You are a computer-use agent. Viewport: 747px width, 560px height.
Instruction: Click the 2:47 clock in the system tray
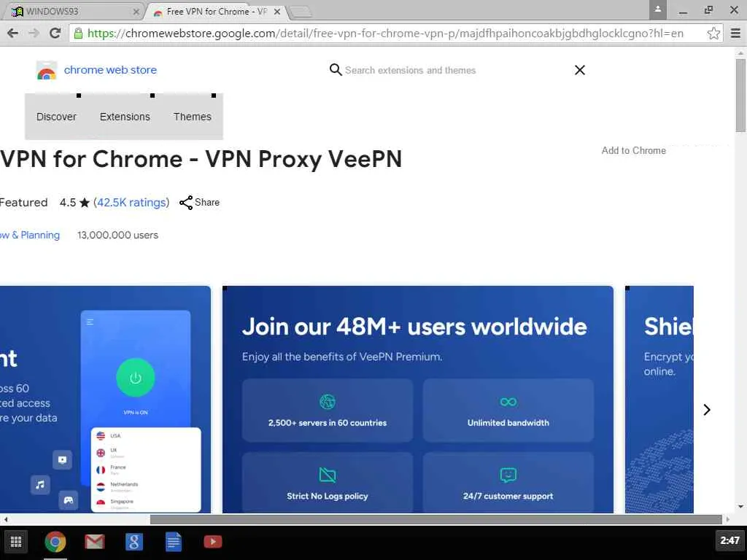(729, 540)
